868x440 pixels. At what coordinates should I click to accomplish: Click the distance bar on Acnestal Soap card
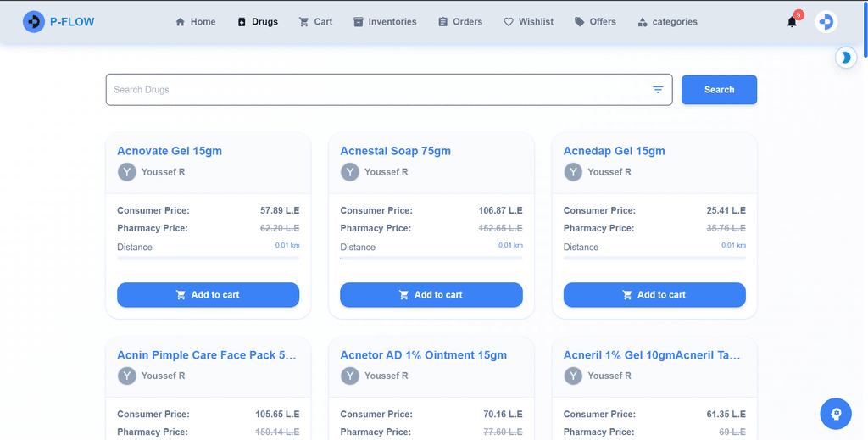point(431,258)
